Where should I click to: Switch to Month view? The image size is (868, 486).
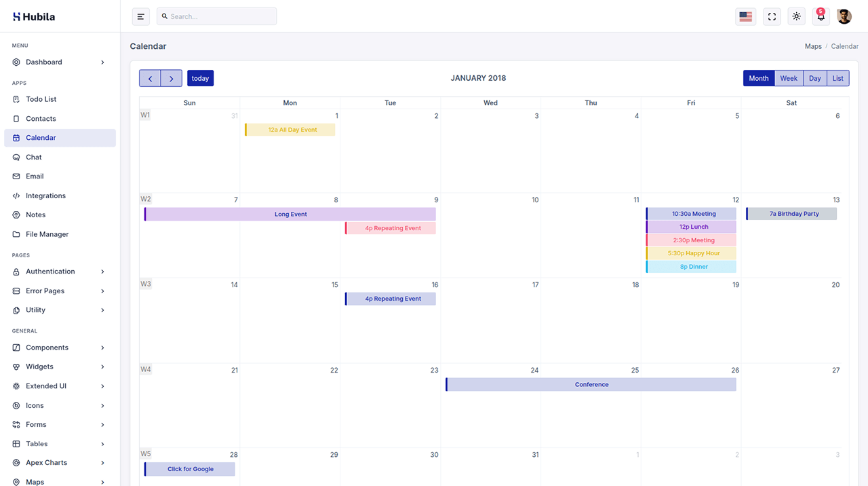[x=759, y=78]
